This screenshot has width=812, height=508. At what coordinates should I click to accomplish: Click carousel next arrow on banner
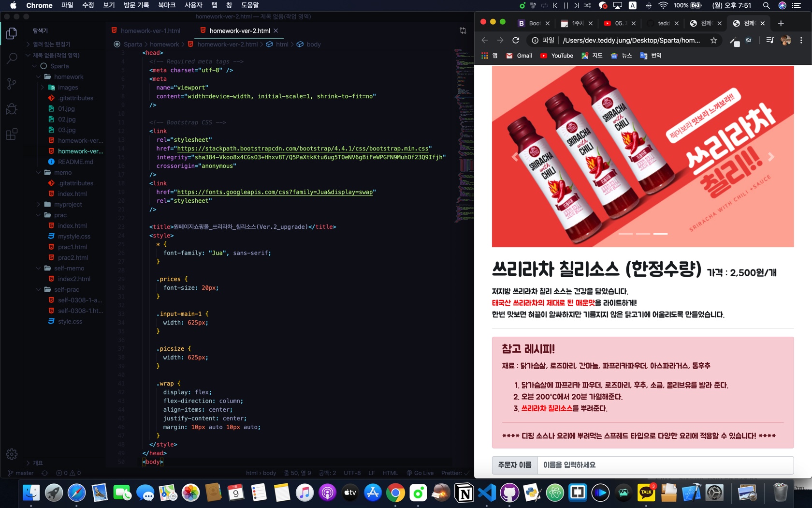(771, 156)
